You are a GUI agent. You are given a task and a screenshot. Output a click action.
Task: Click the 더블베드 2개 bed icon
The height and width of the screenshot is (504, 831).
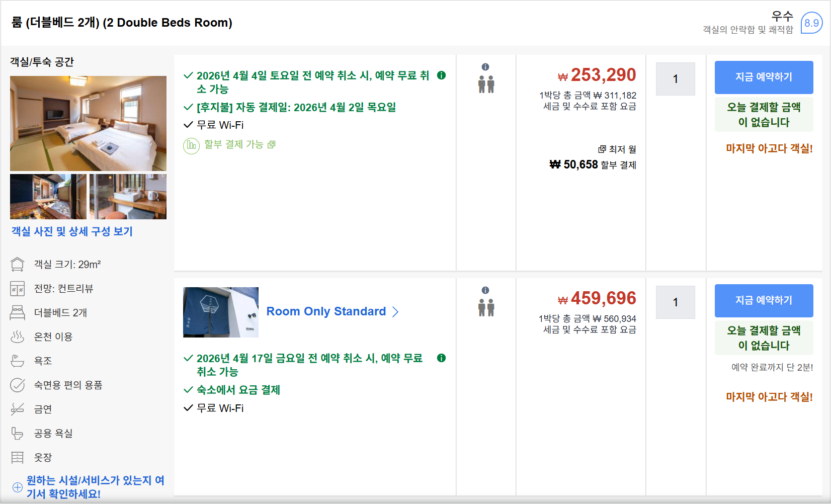[x=18, y=312]
